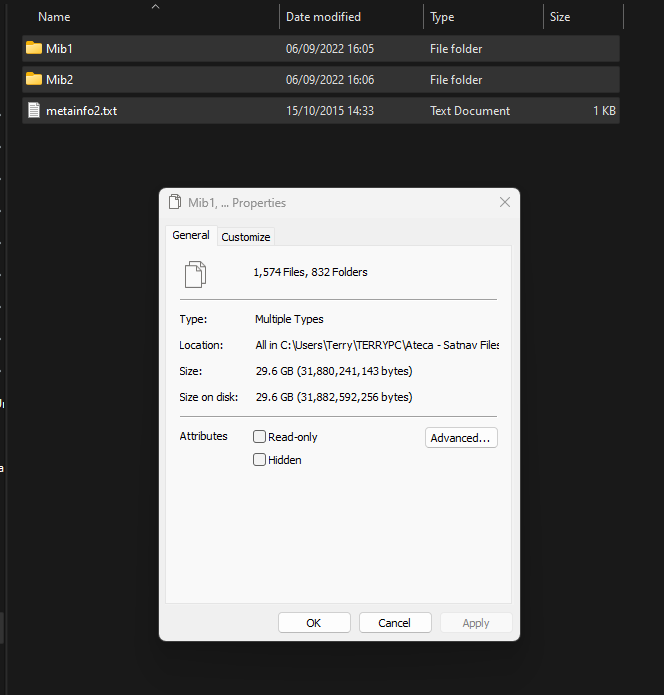This screenshot has height=695, width=664.
Task: Select the Mib1 folder icon
Action: 34,48
